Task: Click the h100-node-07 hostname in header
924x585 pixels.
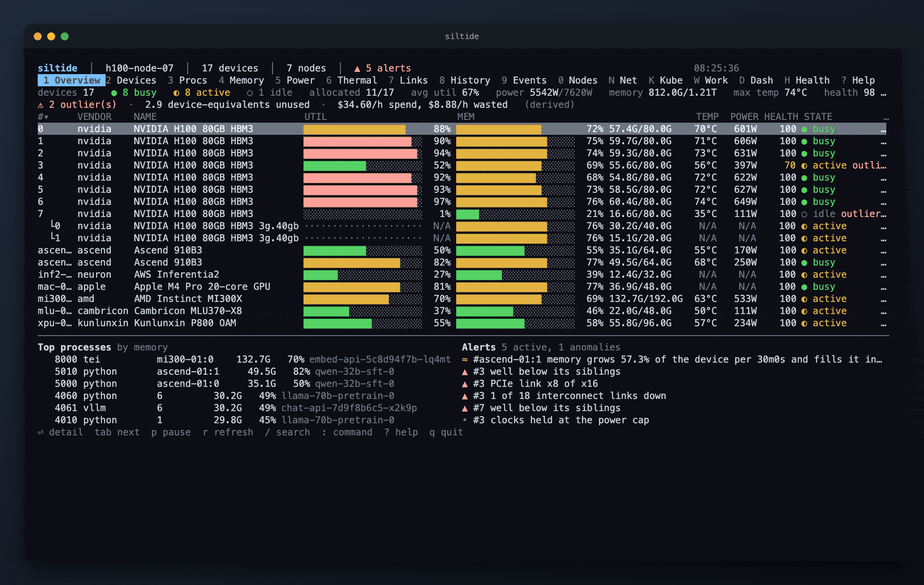Action: (140, 68)
